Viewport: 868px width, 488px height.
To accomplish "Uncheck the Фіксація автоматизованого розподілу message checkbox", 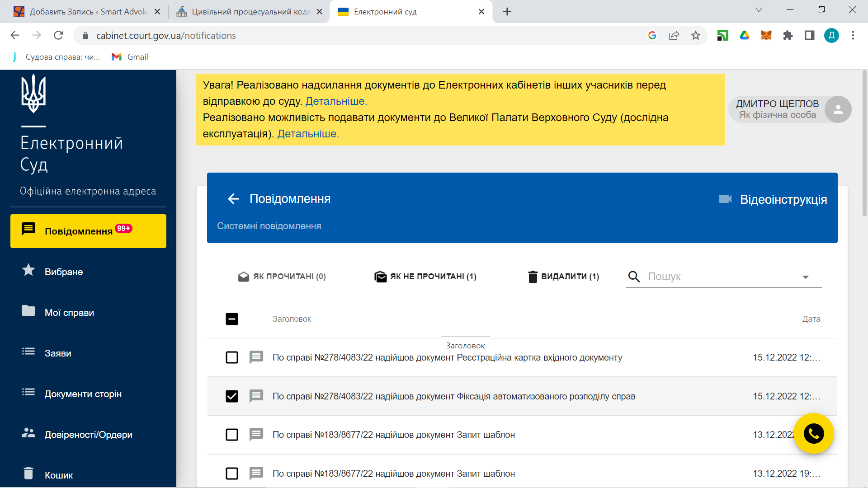I will pos(232,396).
